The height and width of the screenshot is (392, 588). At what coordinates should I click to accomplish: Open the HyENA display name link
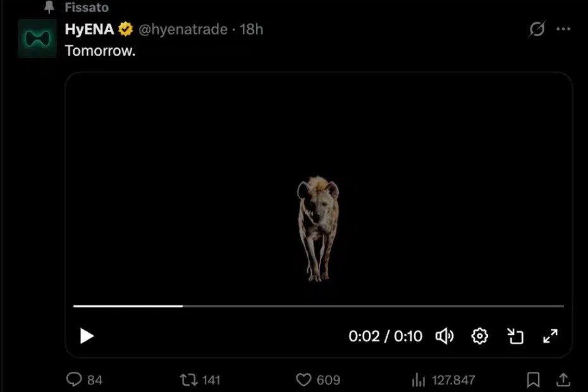(89, 29)
